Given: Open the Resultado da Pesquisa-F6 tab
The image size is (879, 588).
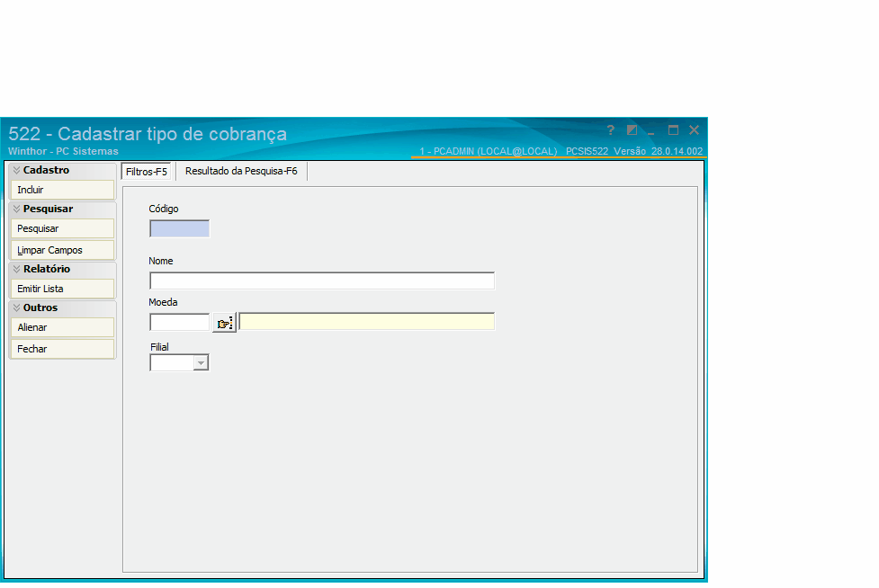Looking at the screenshot, I should tap(241, 171).
